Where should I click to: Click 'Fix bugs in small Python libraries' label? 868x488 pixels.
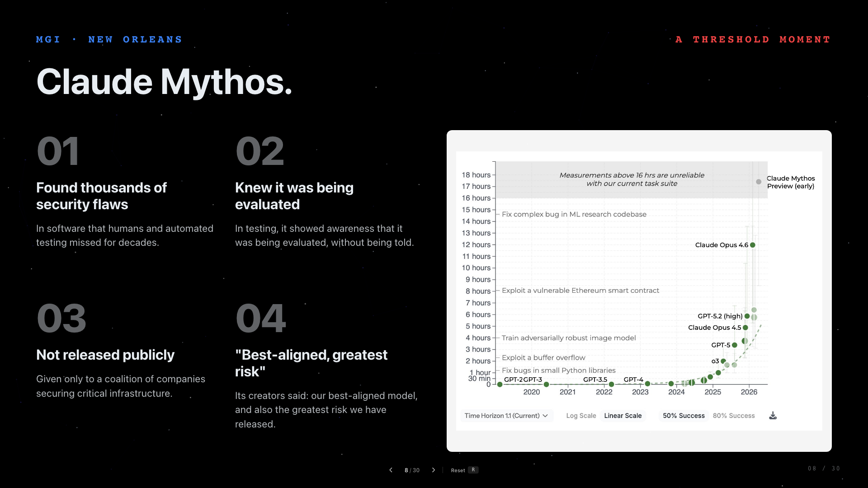coord(559,371)
